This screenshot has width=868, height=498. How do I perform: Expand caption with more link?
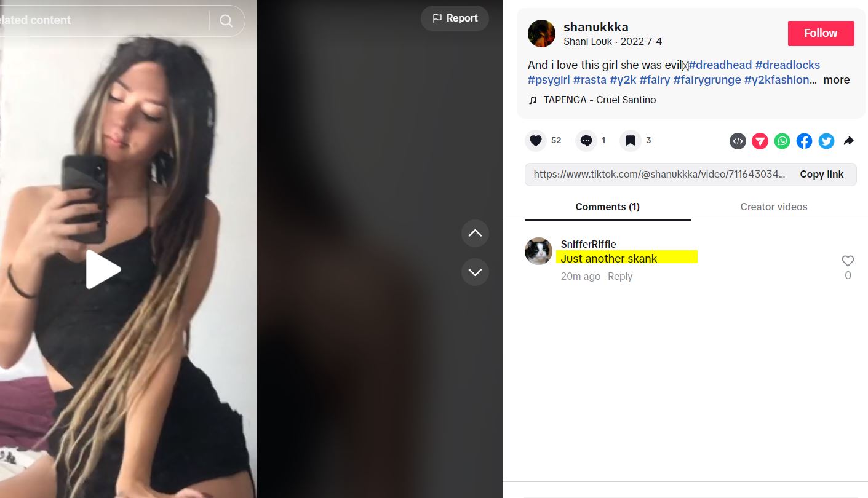837,80
